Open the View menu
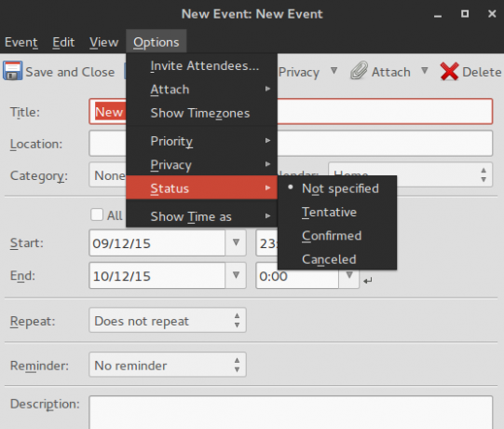This screenshot has width=504, height=429. pos(103,42)
